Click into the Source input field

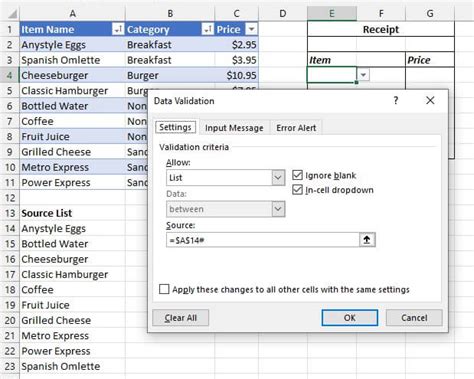(263, 240)
